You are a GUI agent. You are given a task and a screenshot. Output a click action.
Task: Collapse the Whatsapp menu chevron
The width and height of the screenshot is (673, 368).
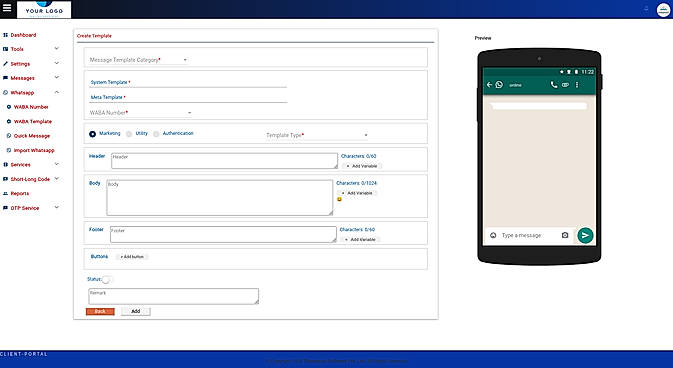[x=57, y=92]
